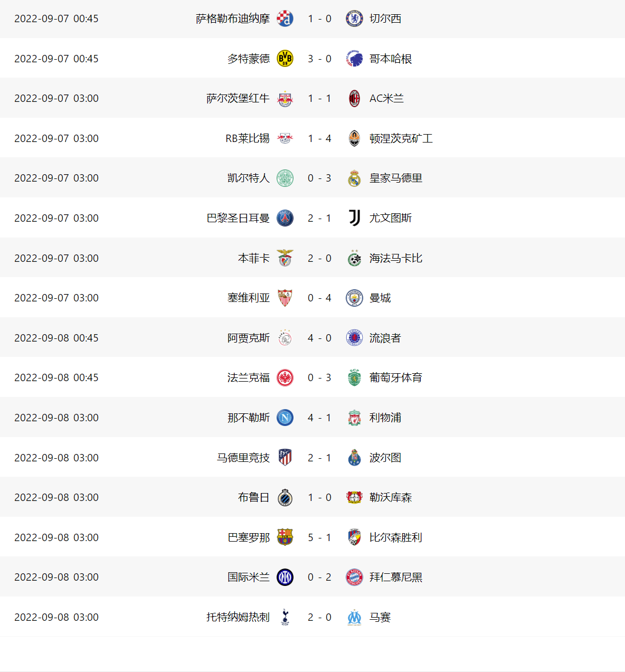Click the Real Madrid crest
The height and width of the screenshot is (672, 625).
(354, 178)
